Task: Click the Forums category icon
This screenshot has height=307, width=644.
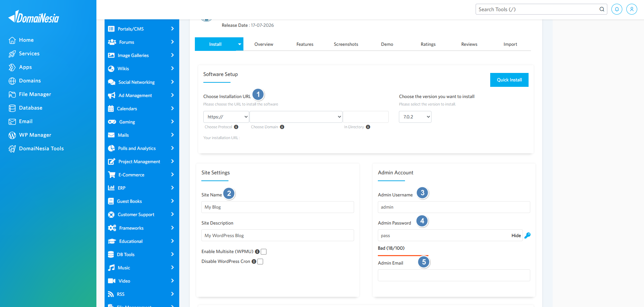Action: coord(112,42)
